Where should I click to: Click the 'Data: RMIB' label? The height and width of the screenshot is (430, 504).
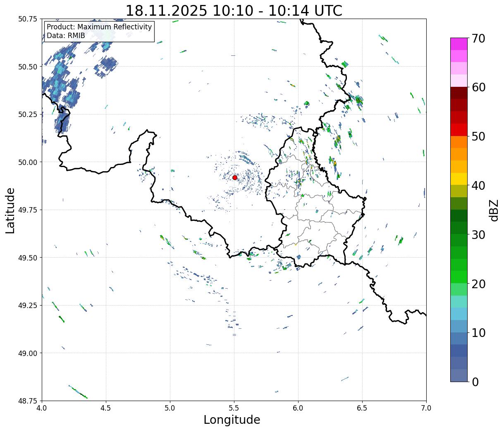[x=66, y=36]
